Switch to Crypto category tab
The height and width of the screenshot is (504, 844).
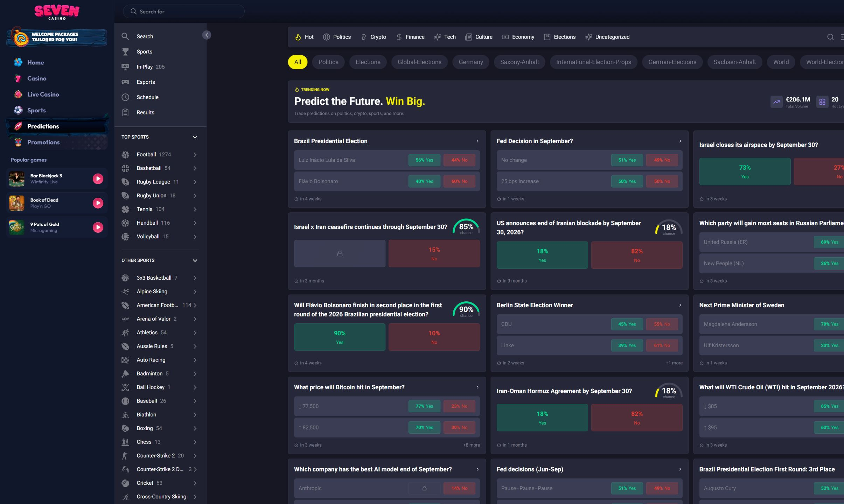[x=374, y=37]
